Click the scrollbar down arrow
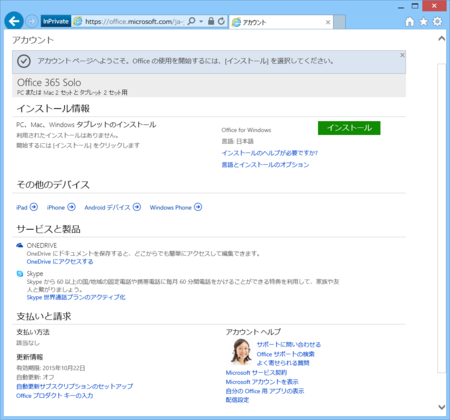450x420 pixels. tap(442, 407)
